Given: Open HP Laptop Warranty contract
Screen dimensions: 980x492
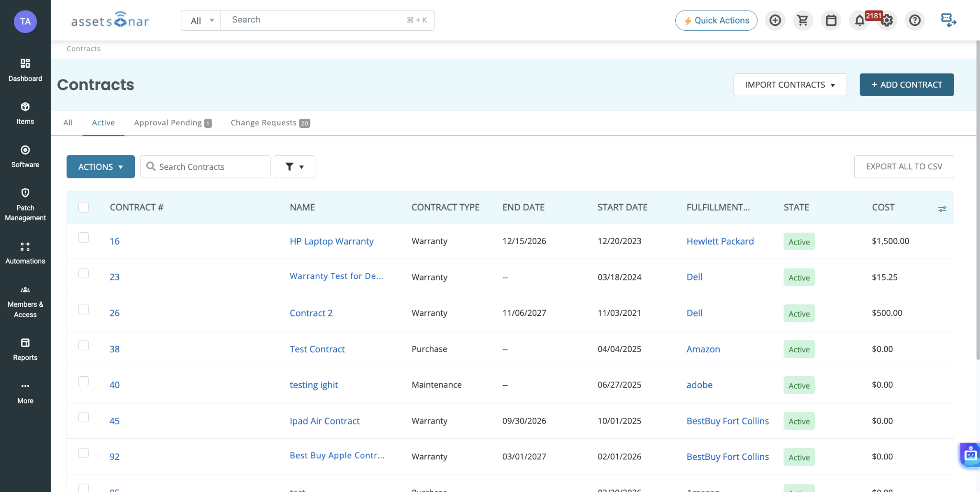Looking at the screenshot, I should coord(332,241).
